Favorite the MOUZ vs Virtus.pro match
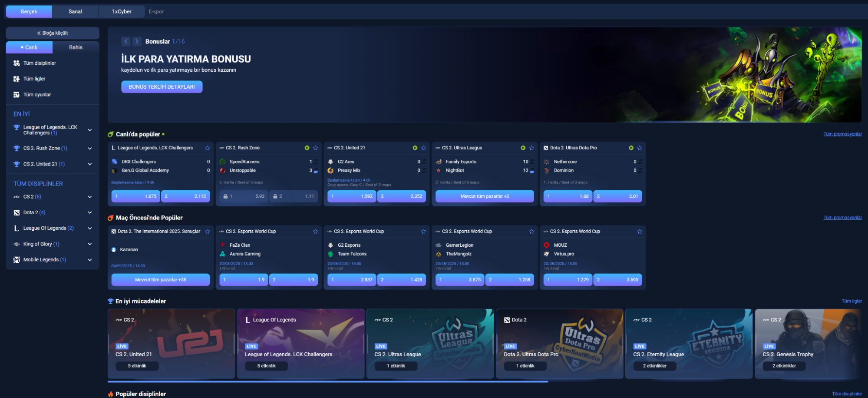 [640, 231]
